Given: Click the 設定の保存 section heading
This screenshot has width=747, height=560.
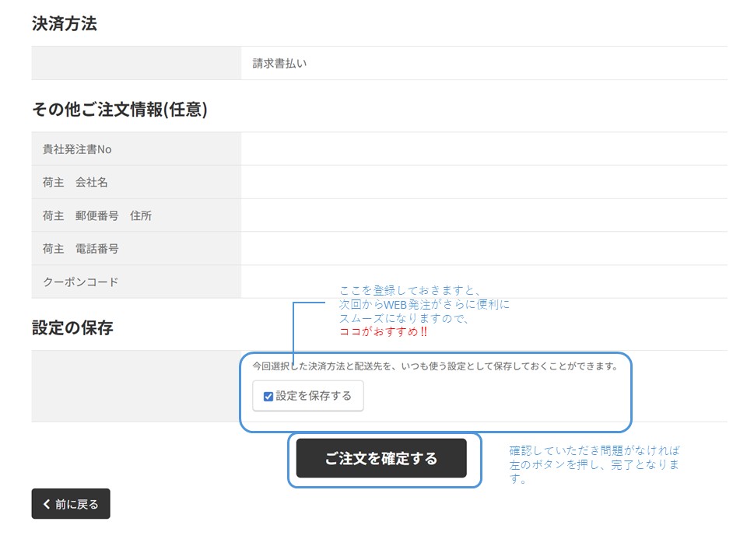Looking at the screenshot, I should tap(72, 327).
